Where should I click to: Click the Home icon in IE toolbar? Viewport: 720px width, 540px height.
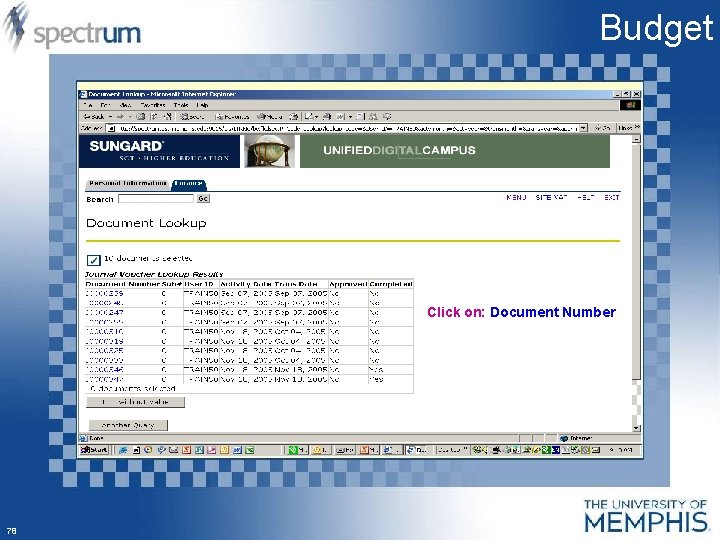click(x=167, y=117)
